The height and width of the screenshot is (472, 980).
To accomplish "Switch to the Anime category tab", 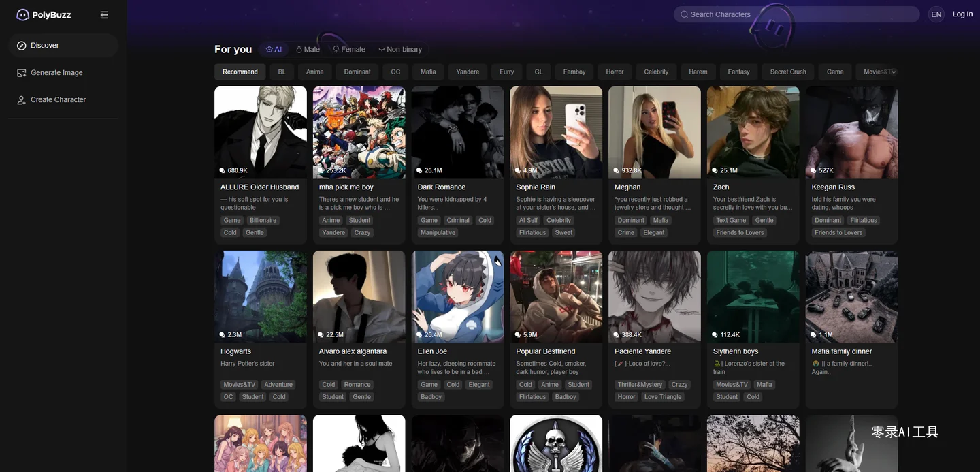I will click(x=314, y=72).
